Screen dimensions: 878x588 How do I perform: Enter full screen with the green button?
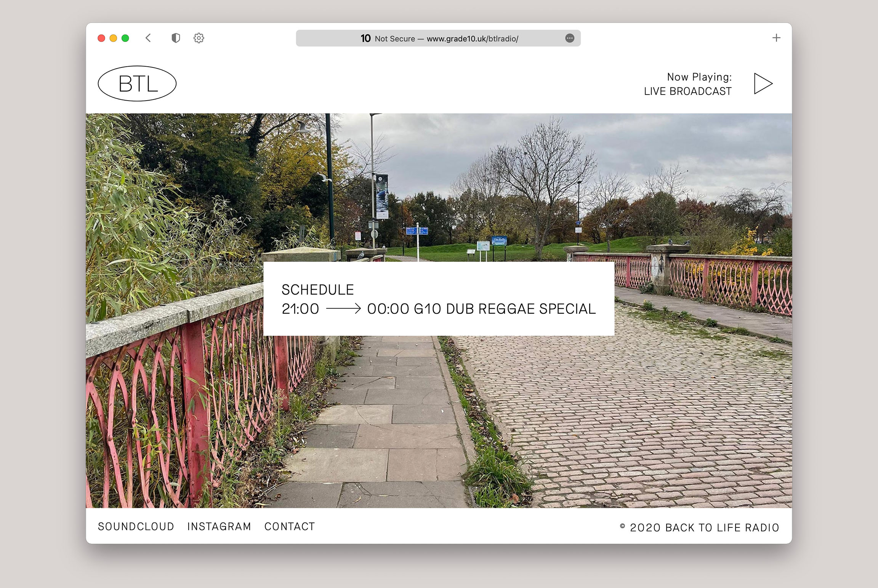tap(125, 38)
